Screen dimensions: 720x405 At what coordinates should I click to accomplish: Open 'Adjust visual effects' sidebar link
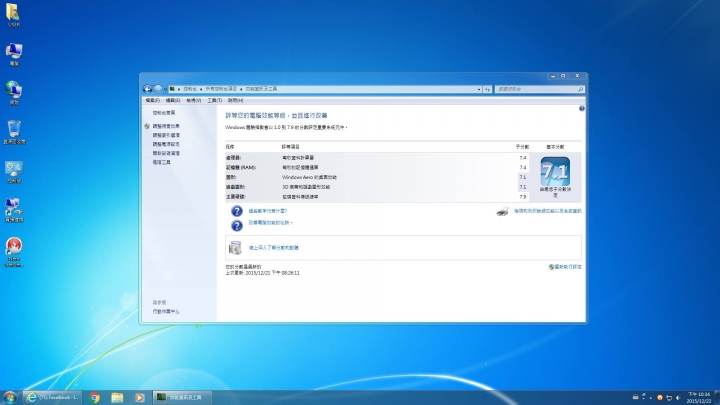coord(166,126)
